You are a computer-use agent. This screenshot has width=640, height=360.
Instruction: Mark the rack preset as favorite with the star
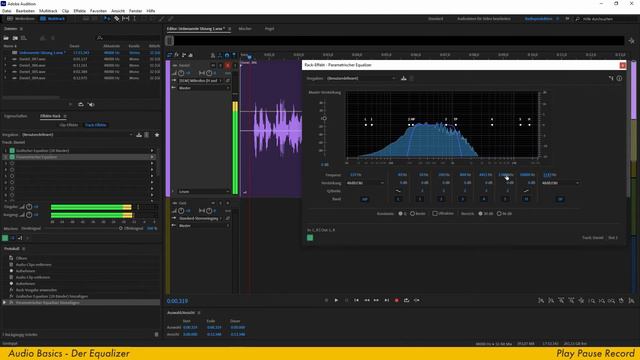coord(157,135)
